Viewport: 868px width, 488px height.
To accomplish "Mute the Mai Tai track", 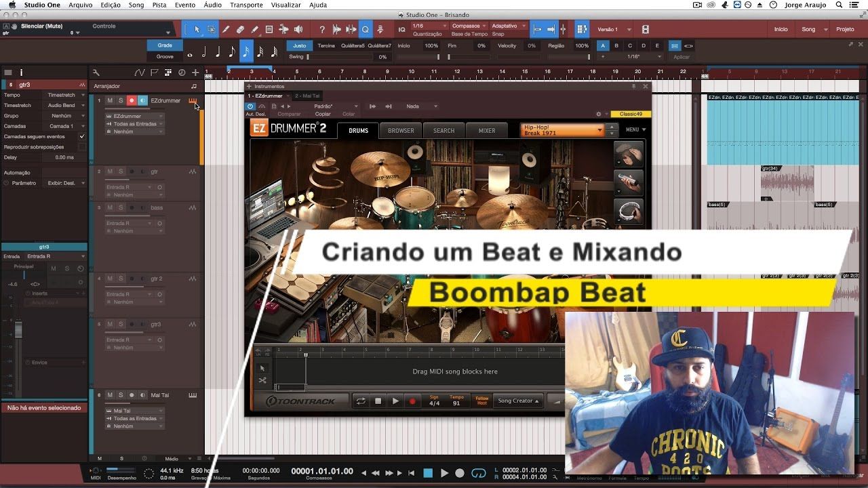I will click(110, 395).
